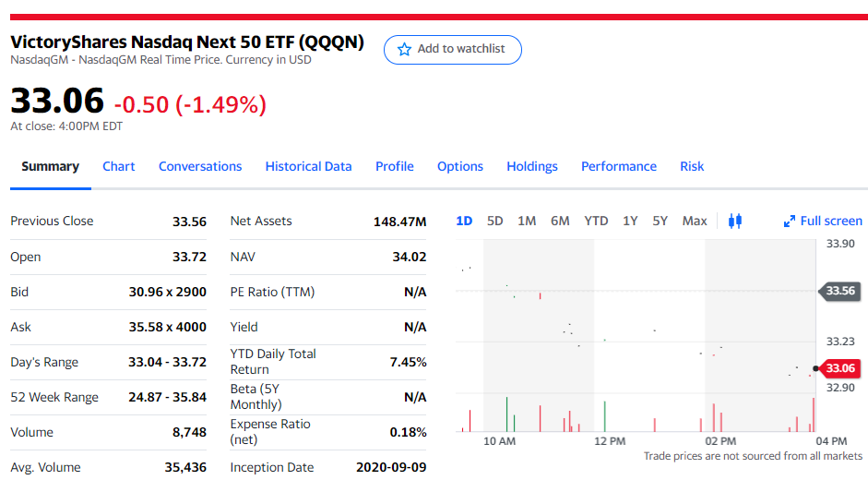Click the Expense Ratio value 0.18%
This screenshot has width=868, height=480.
tap(408, 432)
